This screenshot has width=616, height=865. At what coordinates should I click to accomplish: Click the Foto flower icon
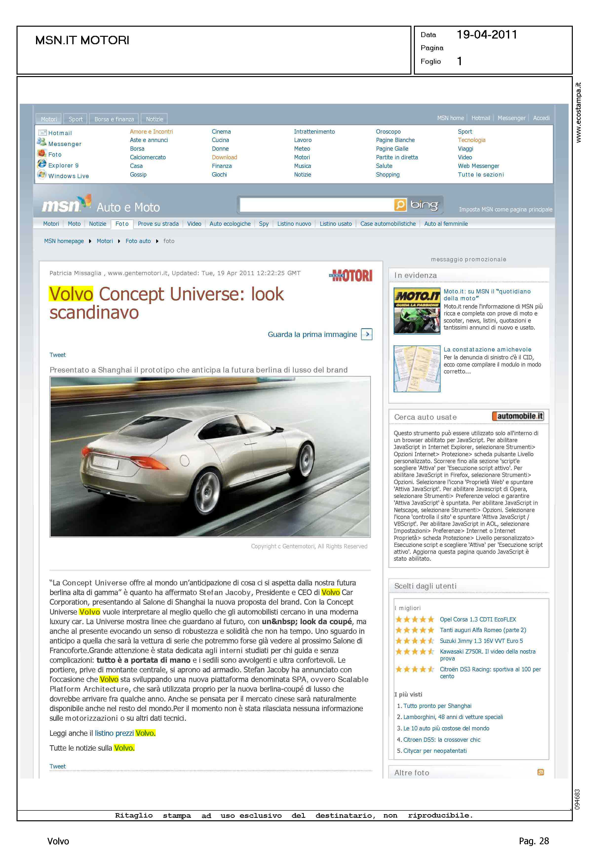(41, 153)
